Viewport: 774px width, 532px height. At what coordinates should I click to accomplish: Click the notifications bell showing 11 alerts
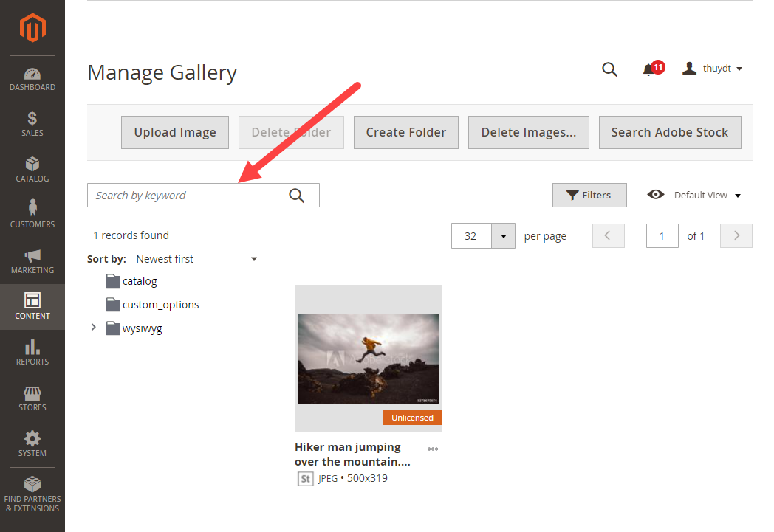649,68
